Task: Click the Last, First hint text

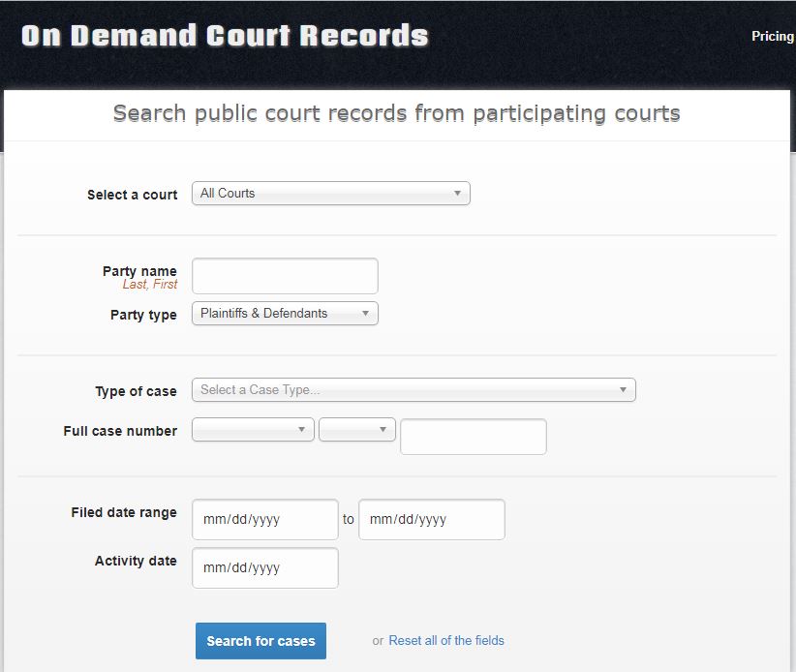Action: (x=150, y=285)
